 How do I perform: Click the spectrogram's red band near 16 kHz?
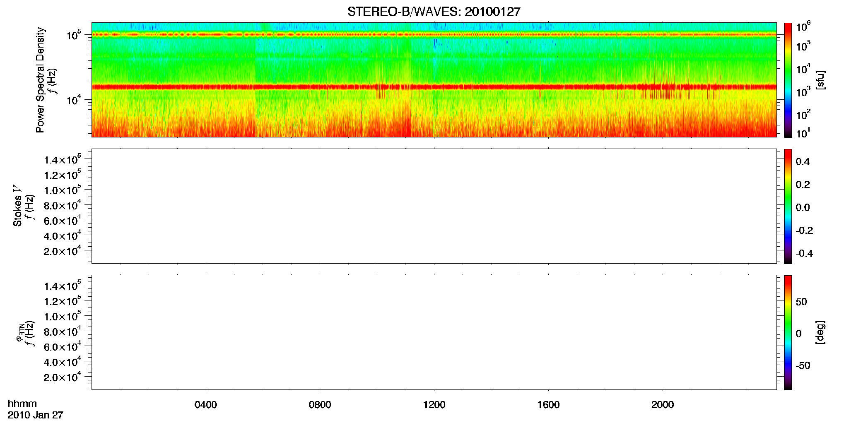click(434, 87)
